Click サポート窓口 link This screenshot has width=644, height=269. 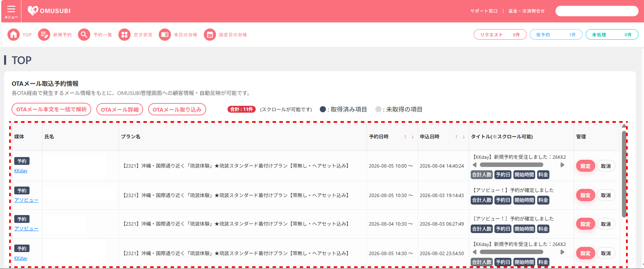[x=484, y=11]
